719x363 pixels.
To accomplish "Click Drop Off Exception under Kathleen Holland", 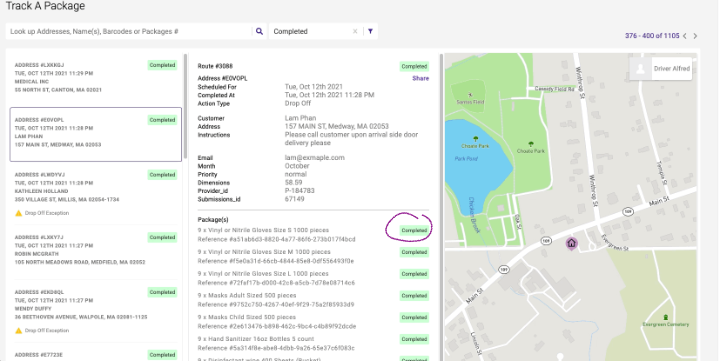I will [47, 213].
